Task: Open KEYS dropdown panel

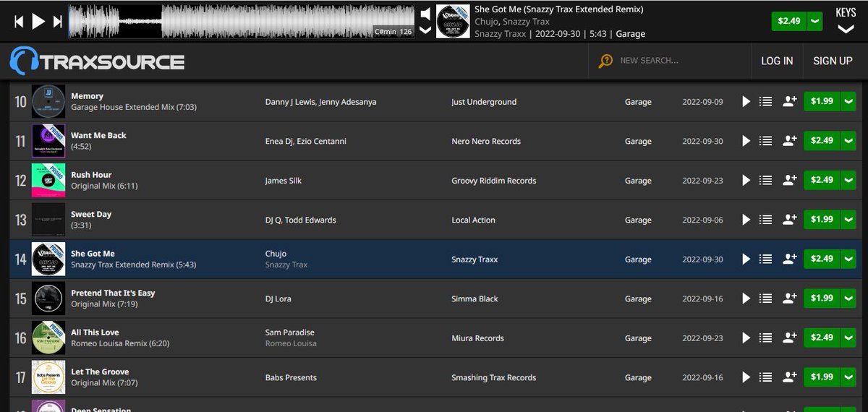Action: point(846,21)
